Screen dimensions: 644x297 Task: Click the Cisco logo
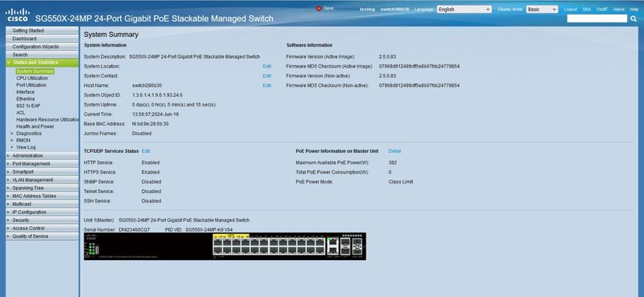coord(17,14)
